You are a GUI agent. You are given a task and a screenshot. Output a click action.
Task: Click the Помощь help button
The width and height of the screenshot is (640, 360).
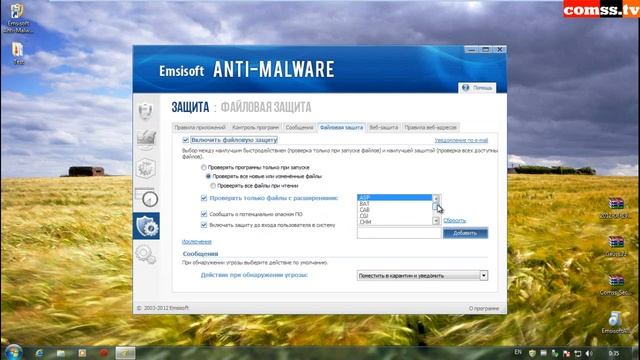(477, 88)
